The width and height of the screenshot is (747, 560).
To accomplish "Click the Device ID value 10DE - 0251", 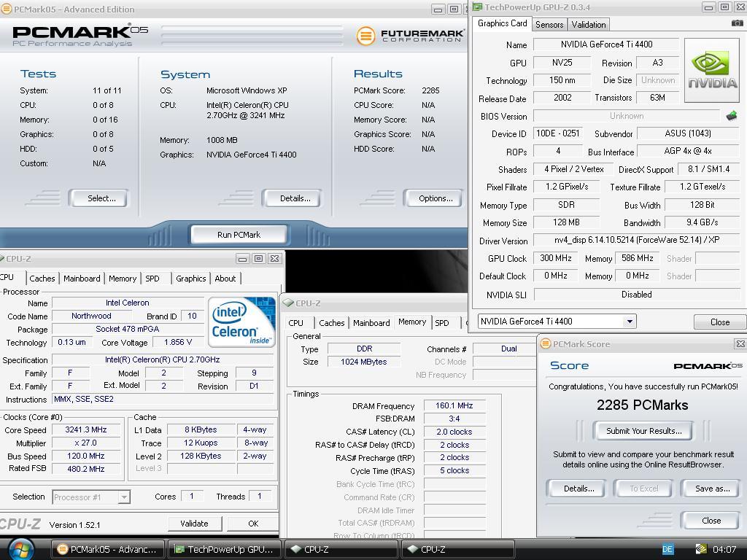I will pos(558,133).
